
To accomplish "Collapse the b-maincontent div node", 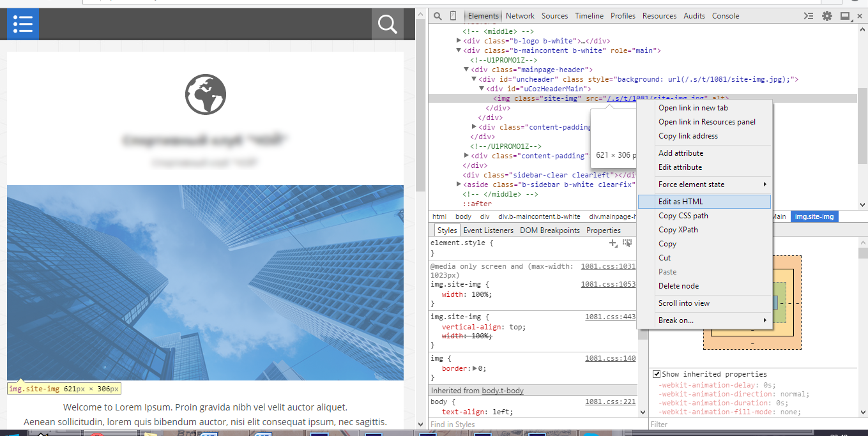I will 459,50.
